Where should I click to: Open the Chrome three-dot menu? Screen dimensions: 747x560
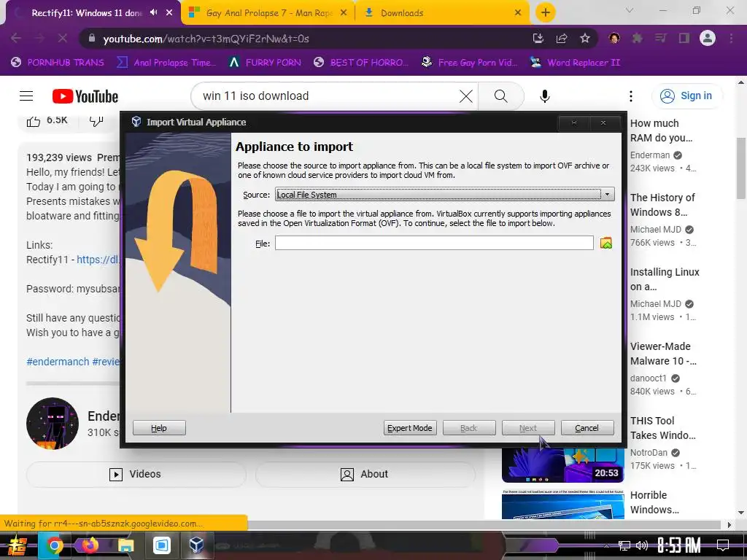tap(731, 38)
